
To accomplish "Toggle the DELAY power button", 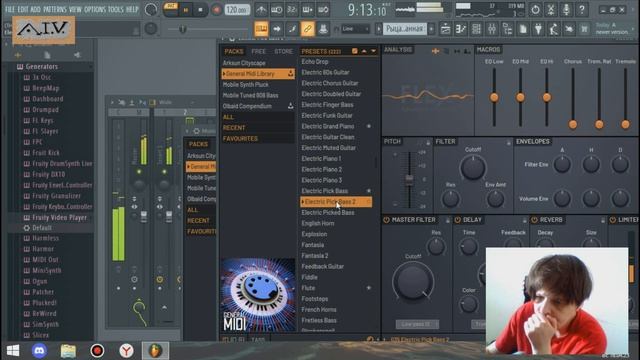I will (x=458, y=220).
